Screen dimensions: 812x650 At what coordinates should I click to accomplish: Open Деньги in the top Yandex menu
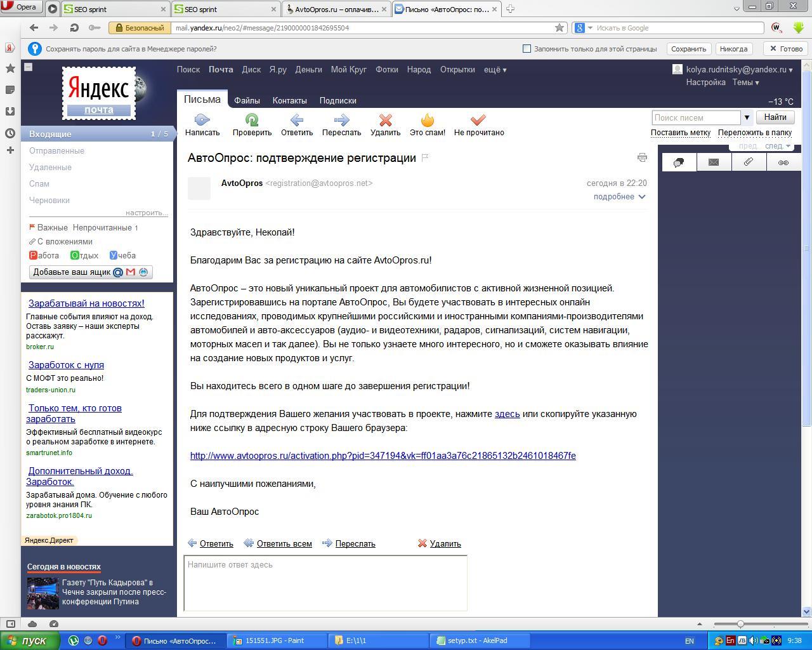tap(308, 70)
